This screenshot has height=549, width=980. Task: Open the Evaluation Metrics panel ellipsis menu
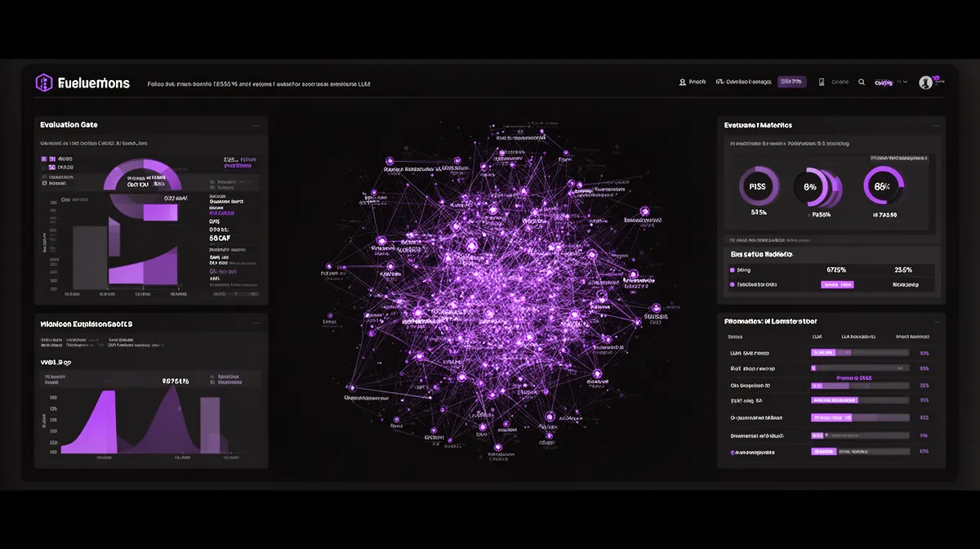[936, 124]
